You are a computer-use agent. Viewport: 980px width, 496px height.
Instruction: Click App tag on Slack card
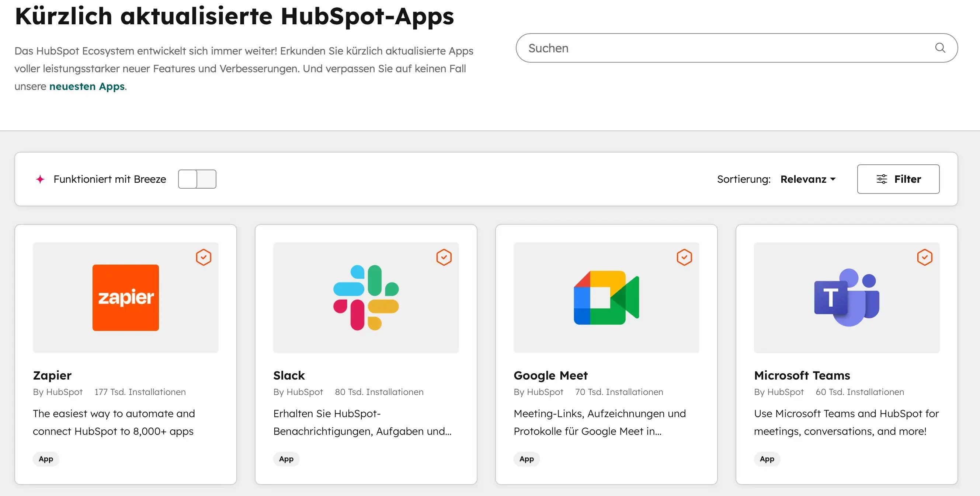286,459
